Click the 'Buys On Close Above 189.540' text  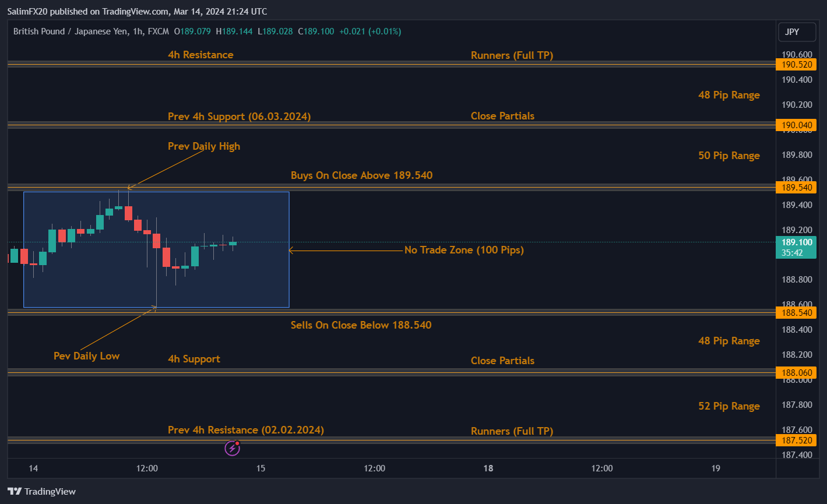pyautogui.click(x=361, y=175)
